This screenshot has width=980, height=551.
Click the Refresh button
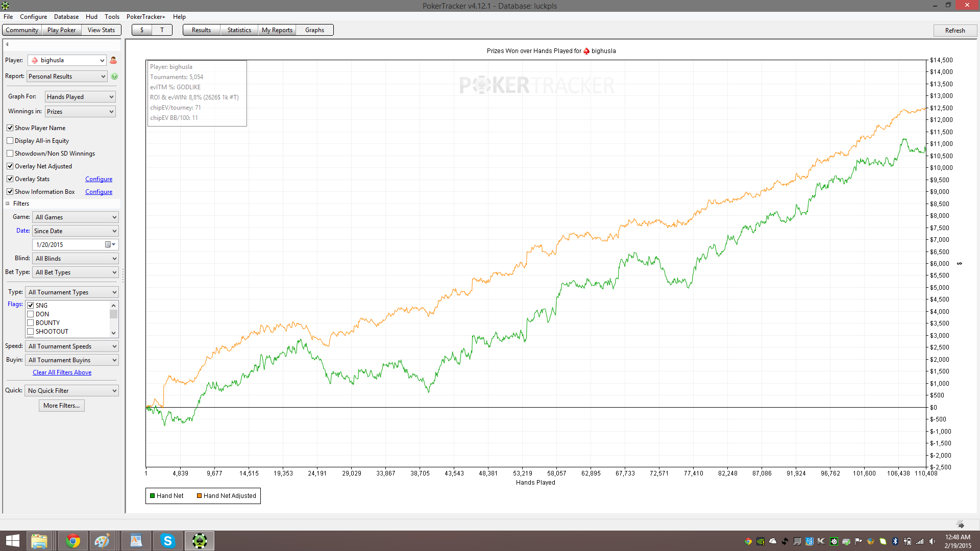(x=955, y=31)
